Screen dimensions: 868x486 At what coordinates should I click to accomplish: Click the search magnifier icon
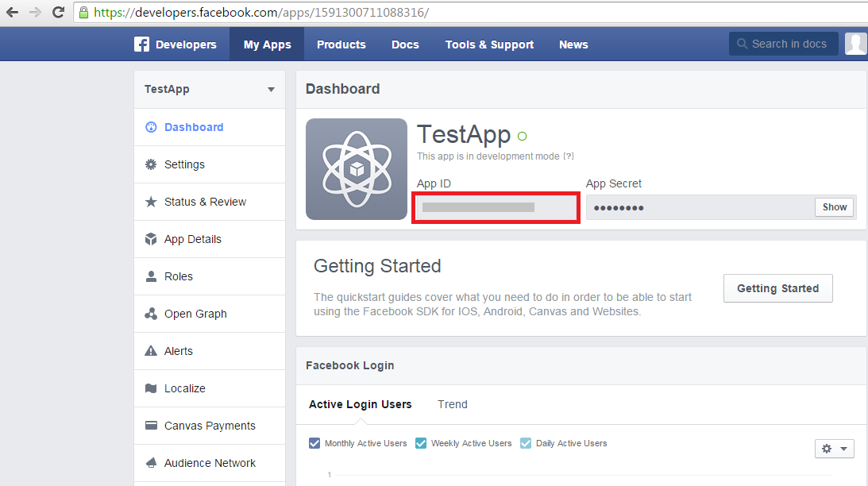[x=742, y=44]
